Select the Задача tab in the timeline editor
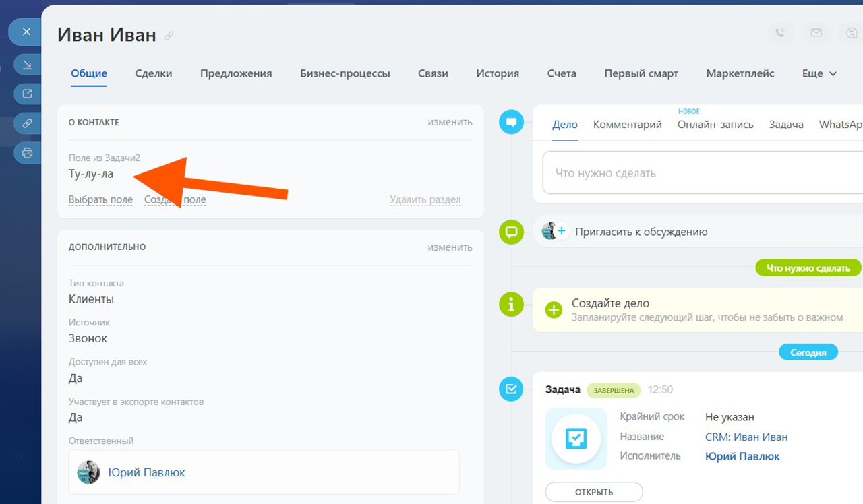863x504 pixels. (786, 124)
